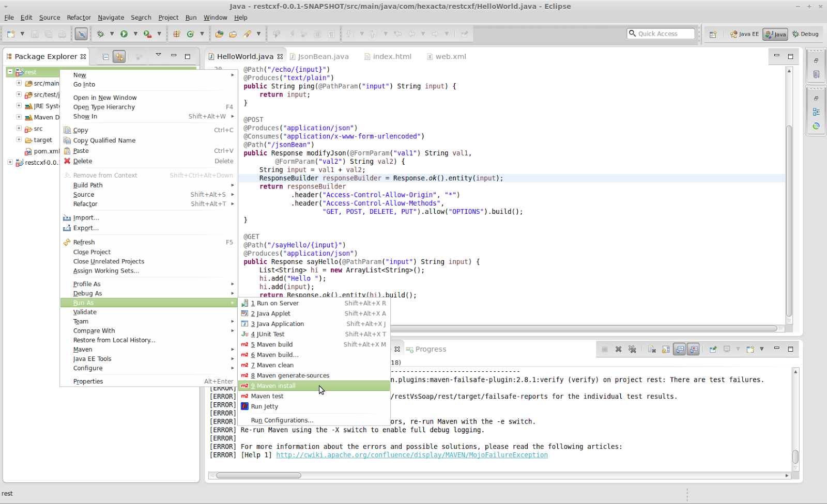Switch to the JsonBean.java editor tab
Image resolution: width=827 pixels, height=504 pixels.
(x=319, y=57)
